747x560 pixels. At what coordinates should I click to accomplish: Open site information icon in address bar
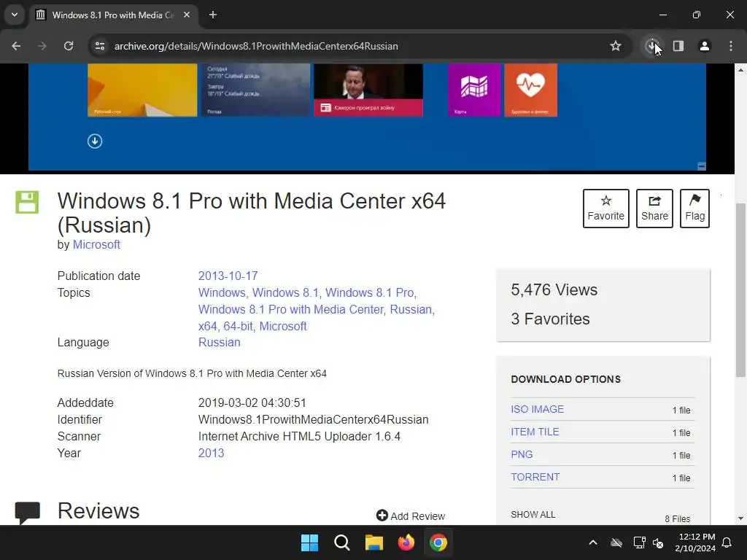pyautogui.click(x=100, y=46)
